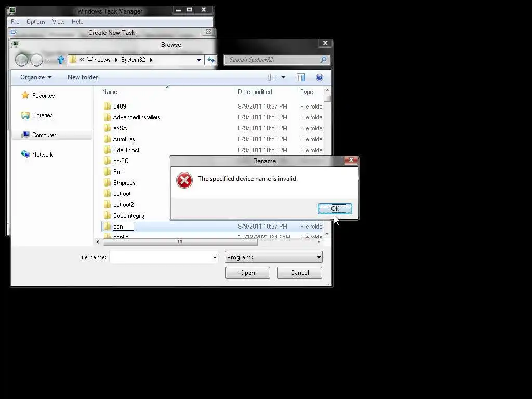The image size is (532, 399).
Task: Open the Programs file type dropdown
Action: 273,257
